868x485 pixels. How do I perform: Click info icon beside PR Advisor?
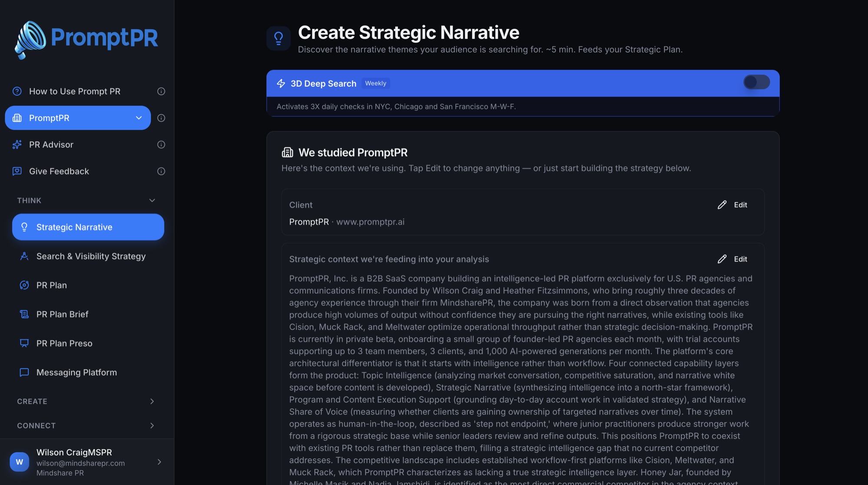(x=161, y=145)
